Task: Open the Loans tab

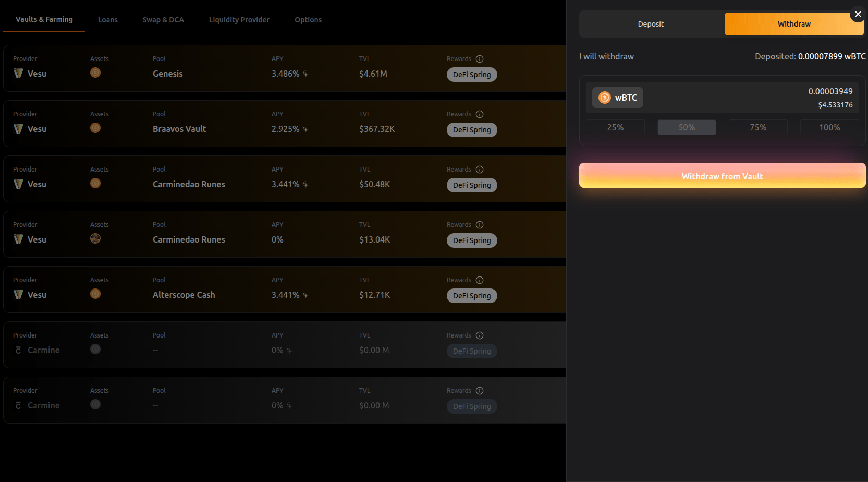Action: (x=108, y=20)
